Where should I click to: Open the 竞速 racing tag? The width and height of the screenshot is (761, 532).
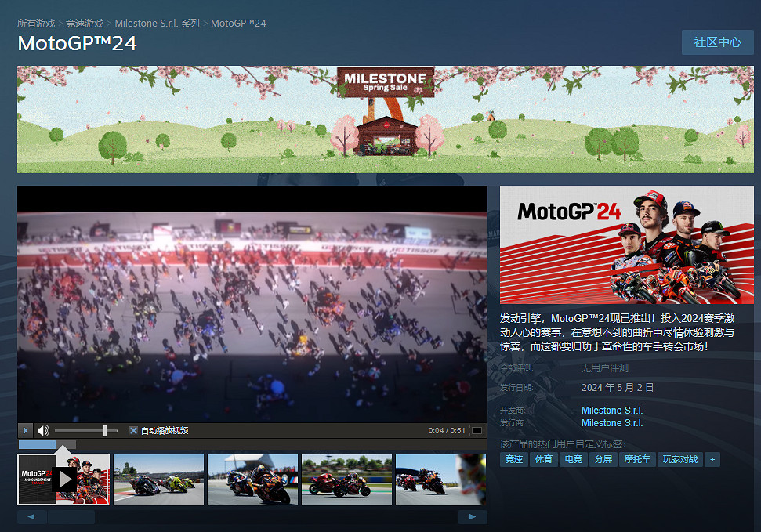513,459
